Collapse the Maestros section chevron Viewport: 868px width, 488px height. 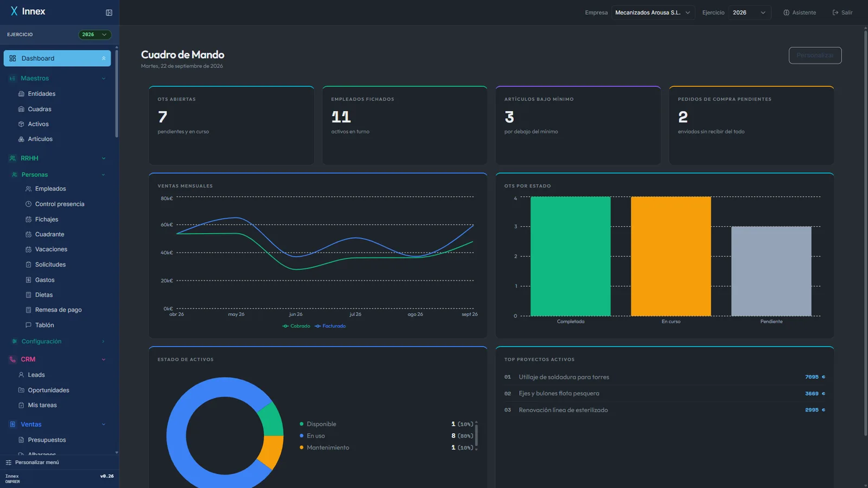point(104,79)
